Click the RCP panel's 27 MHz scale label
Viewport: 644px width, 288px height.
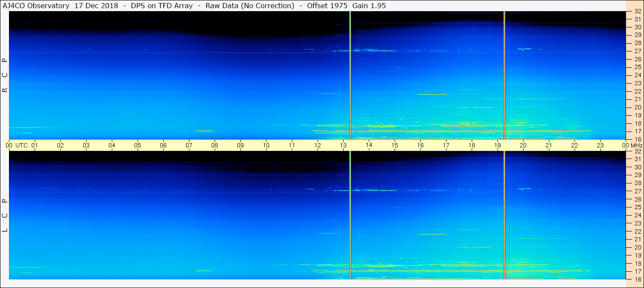(638, 51)
